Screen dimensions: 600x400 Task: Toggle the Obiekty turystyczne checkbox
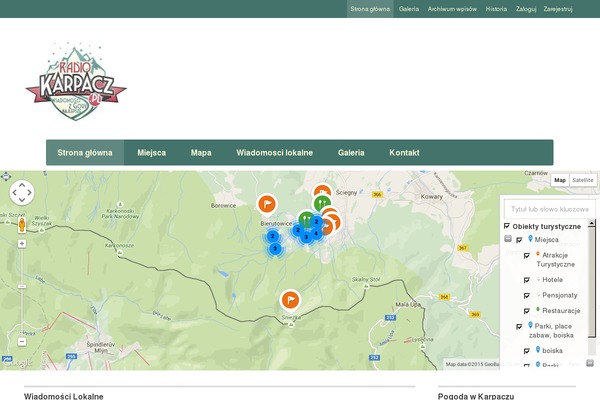[507, 226]
